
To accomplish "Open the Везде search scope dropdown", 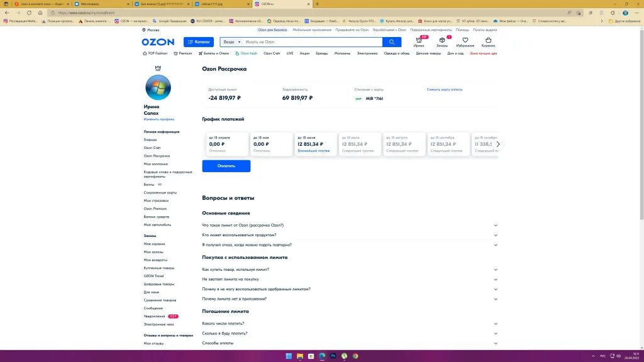I will (231, 42).
